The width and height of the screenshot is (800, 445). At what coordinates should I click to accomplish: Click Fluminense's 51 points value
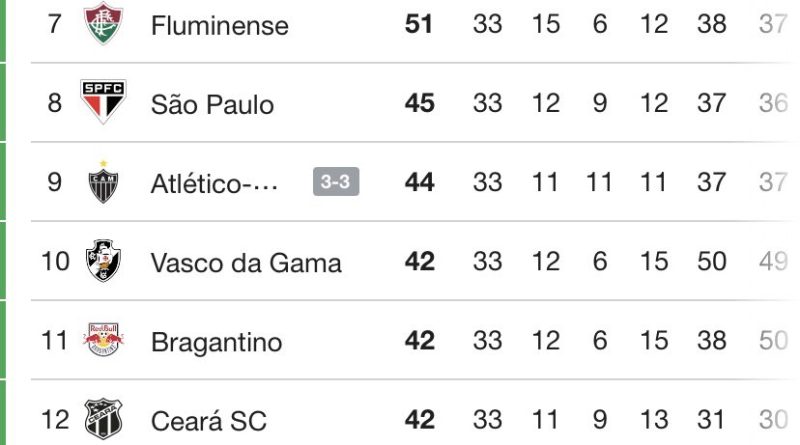(x=419, y=24)
